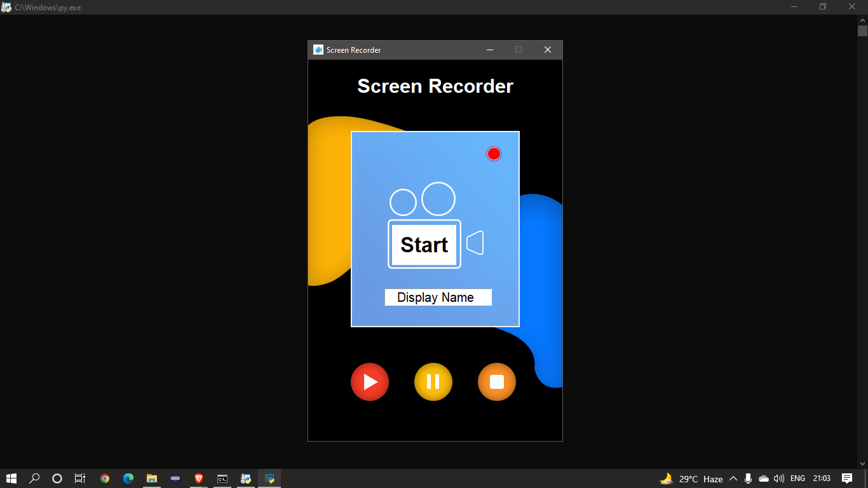The height and width of the screenshot is (488, 868).
Task: Restore down the py.exe console window
Action: [823, 7]
